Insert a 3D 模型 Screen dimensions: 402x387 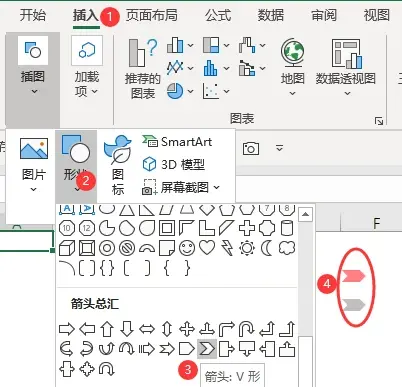[173, 164]
